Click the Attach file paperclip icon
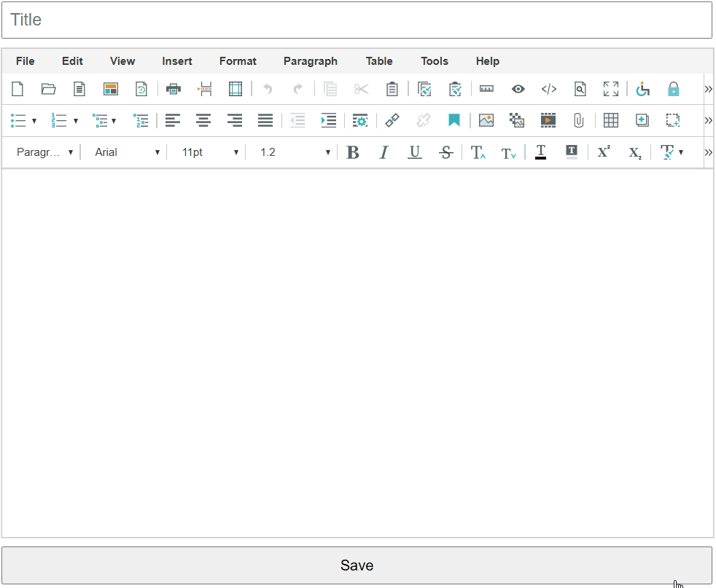 click(x=578, y=120)
